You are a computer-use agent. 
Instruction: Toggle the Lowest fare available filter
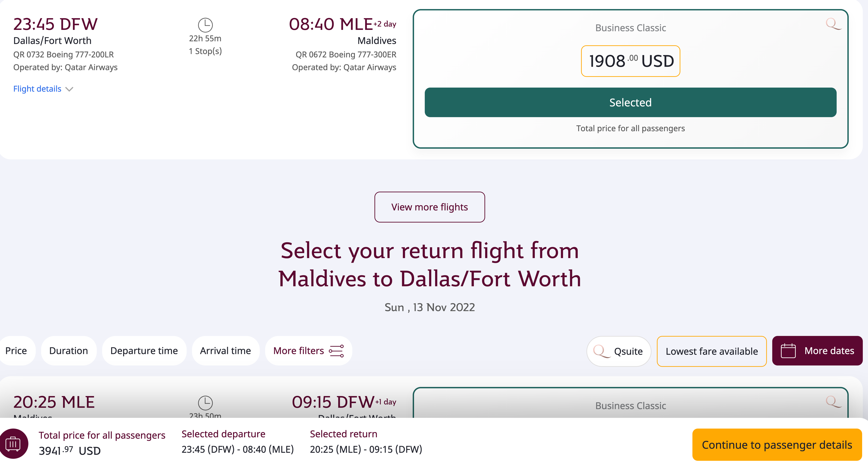[x=711, y=351]
